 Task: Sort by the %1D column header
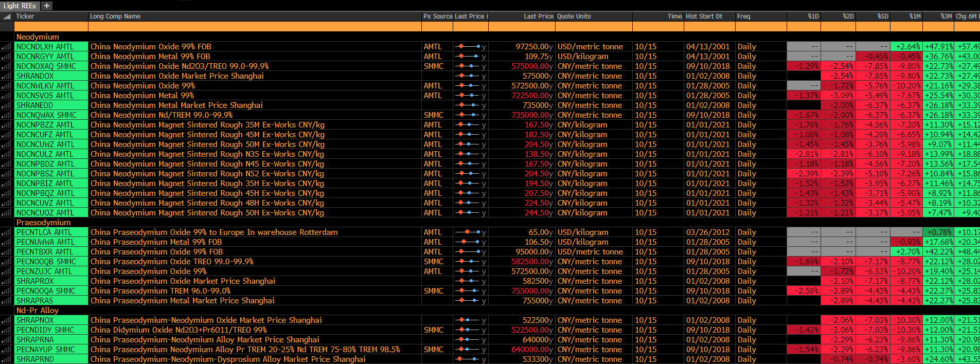[x=804, y=16]
